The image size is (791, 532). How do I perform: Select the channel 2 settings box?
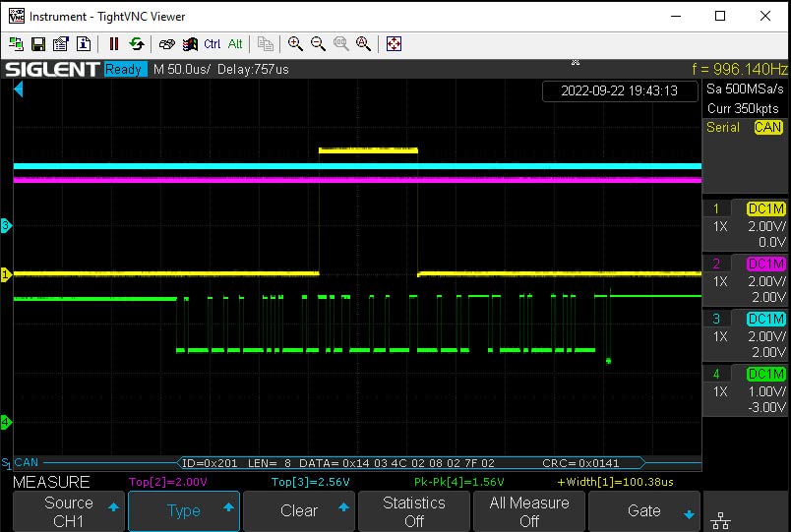point(744,280)
